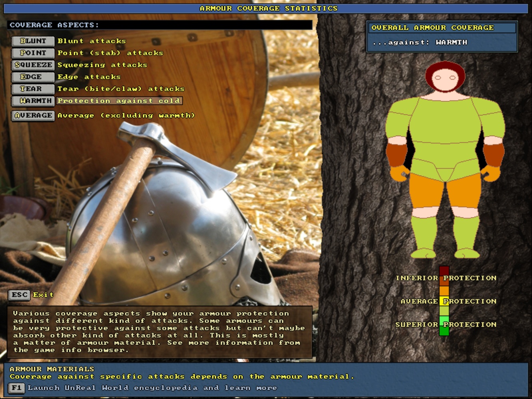
Task: Click 'Edge attacks' label
Action: (89, 77)
